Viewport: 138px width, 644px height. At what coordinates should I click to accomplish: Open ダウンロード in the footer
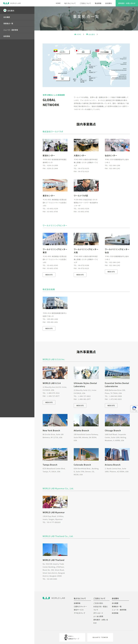[x=98, y=613]
